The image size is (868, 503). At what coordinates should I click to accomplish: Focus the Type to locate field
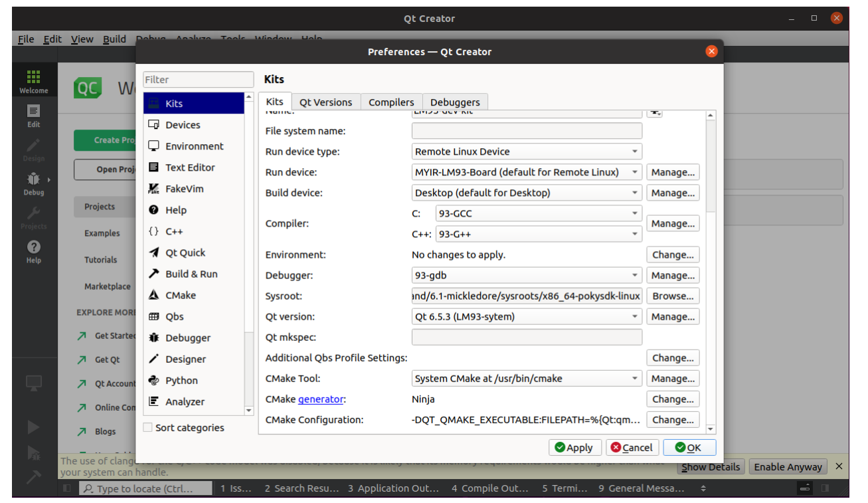145,488
